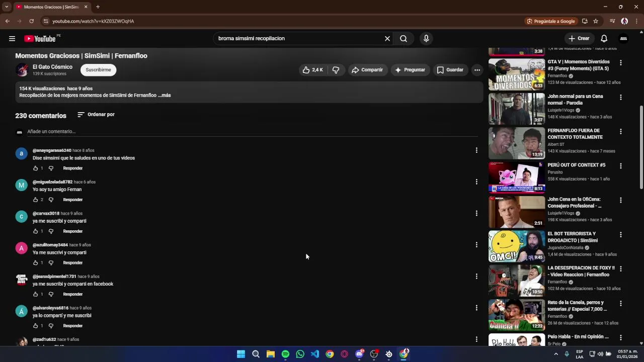Open the browser tab search dropdown arrow

pos(6,7)
